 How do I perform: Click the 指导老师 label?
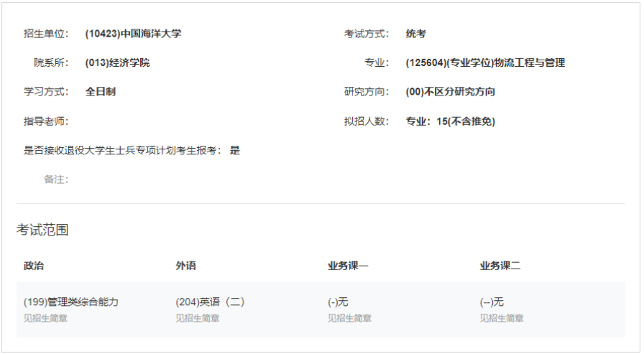tap(45, 121)
